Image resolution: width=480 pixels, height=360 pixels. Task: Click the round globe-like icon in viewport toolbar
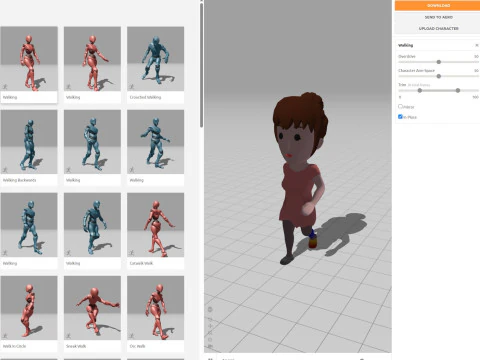click(210, 309)
